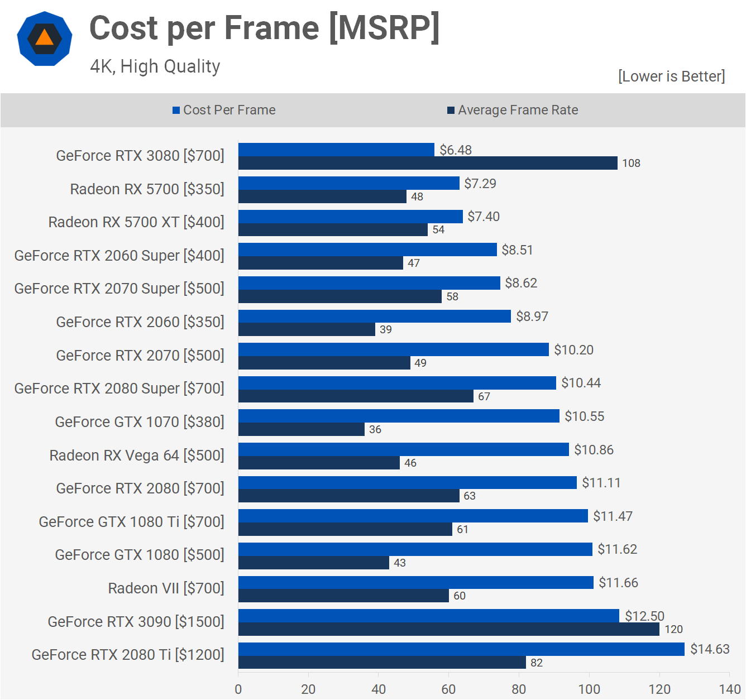Click the blue polygon logo icon
The width and height of the screenshot is (746, 700).
(x=45, y=39)
